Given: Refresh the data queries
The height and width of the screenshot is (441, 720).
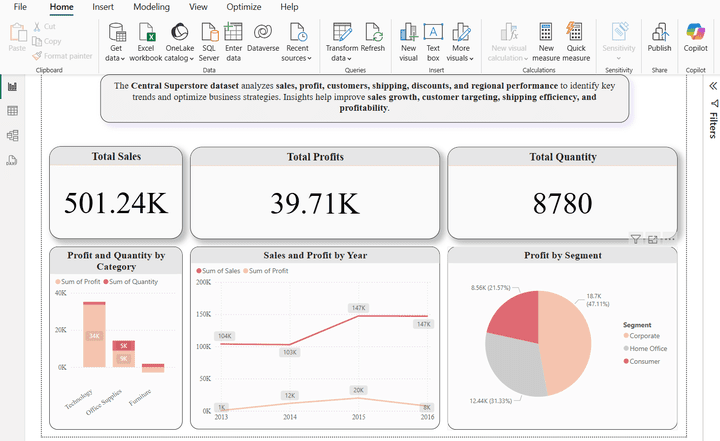Looking at the screenshot, I should (373, 38).
